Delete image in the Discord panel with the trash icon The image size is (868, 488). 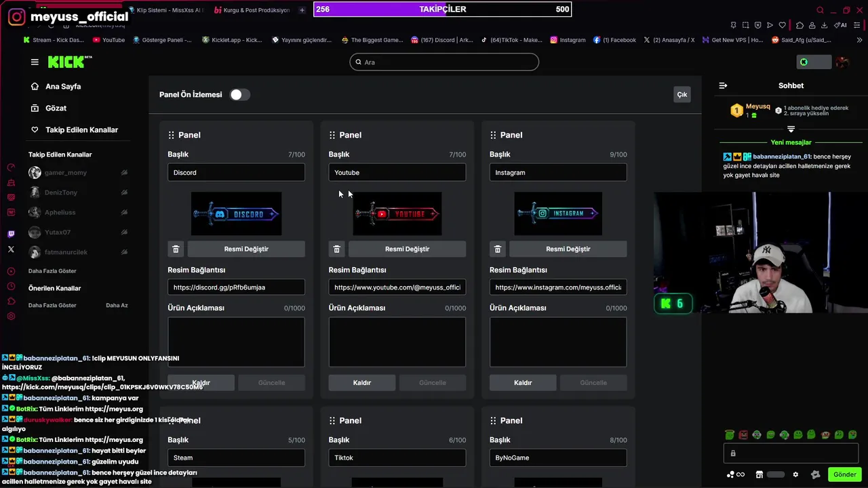pyautogui.click(x=176, y=249)
